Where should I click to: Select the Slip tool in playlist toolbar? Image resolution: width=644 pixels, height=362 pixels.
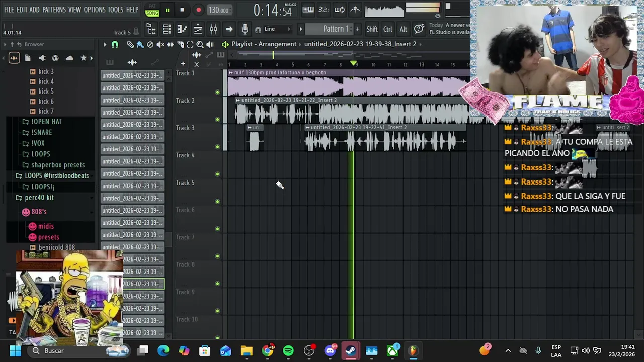tap(170, 44)
